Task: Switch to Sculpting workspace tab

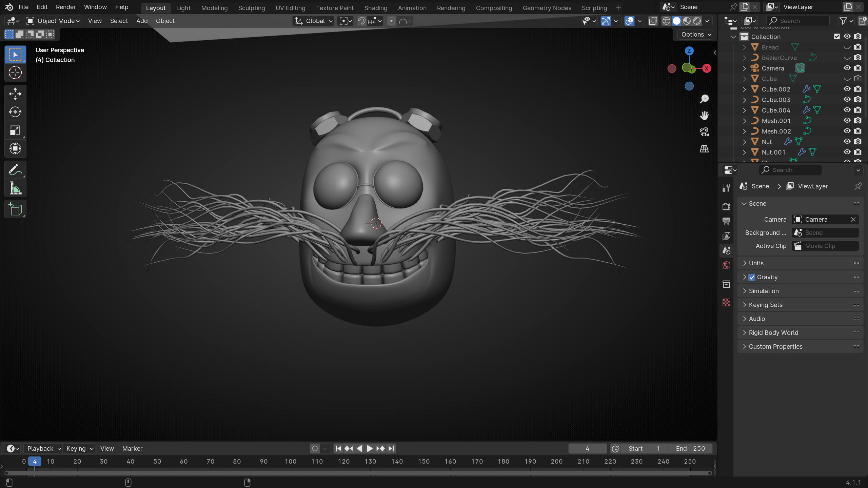Action: [x=252, y=8]
